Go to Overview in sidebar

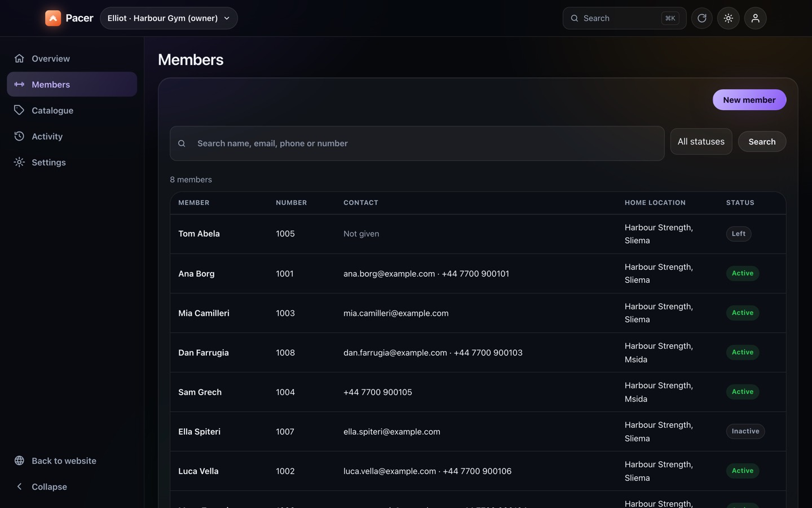(72, 59)
